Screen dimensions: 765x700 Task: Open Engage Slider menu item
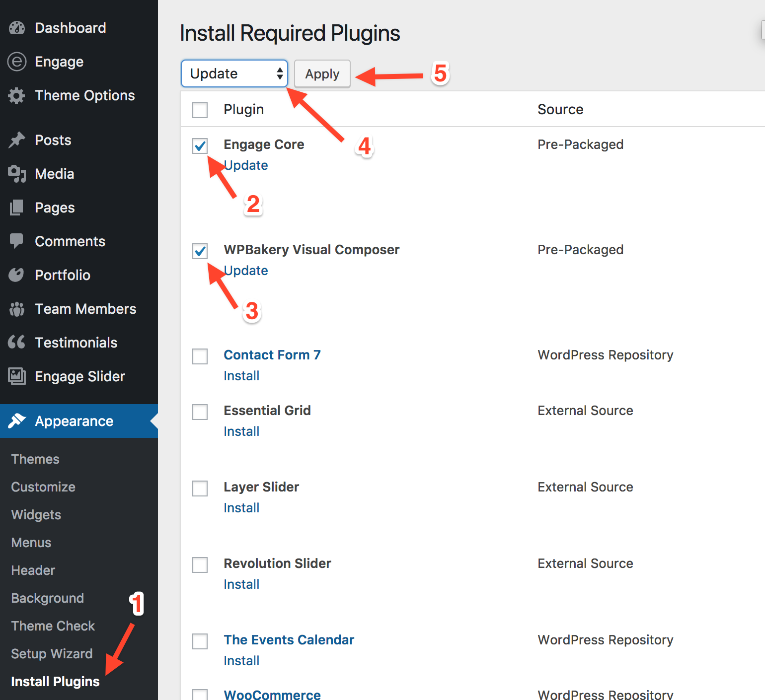coord(79,376)
